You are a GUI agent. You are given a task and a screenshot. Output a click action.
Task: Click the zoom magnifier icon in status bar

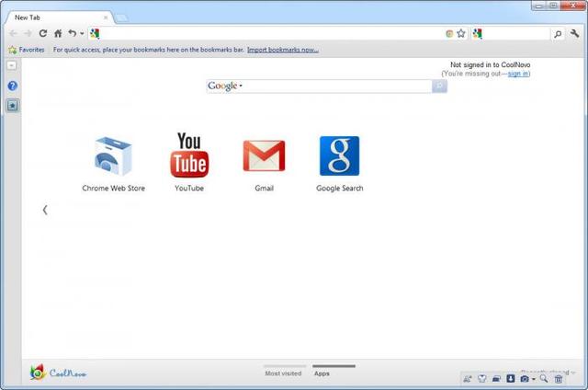pyautogui.click(x=544, y=379)
